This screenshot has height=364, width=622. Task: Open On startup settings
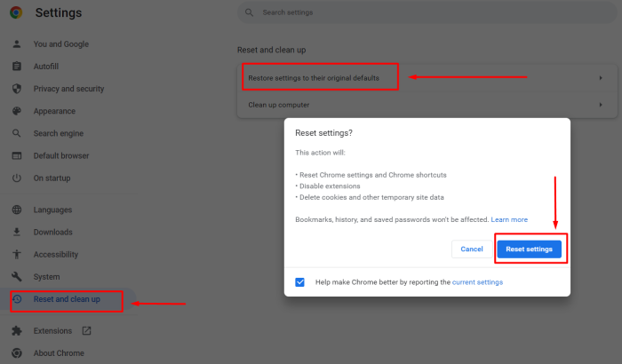(52, 178)
